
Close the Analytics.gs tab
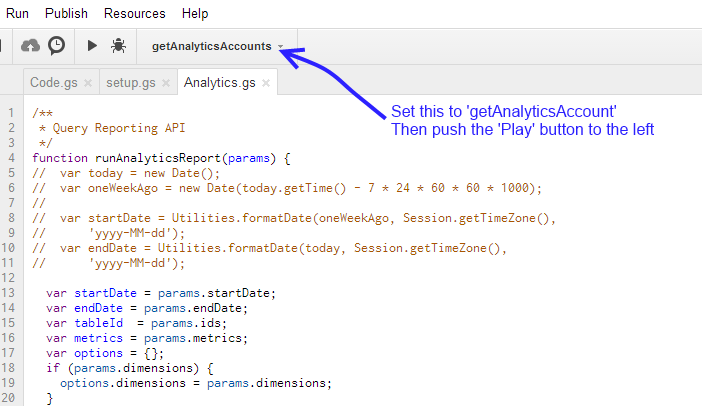[x=266, y=83]
